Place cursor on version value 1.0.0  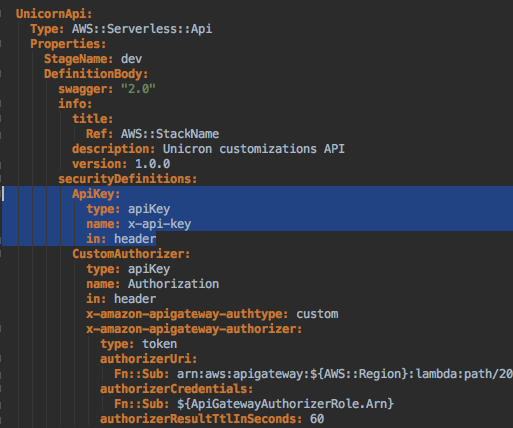tap(153, 164)
